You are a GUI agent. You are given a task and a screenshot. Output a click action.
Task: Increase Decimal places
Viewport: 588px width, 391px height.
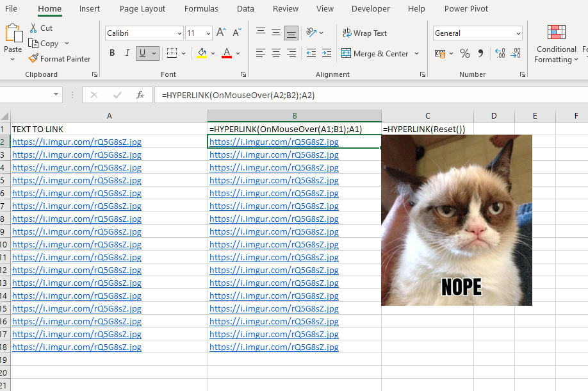[500, 53]
